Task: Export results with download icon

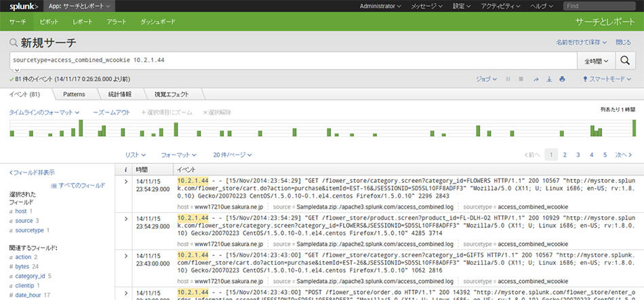Action: coord(548,79)
